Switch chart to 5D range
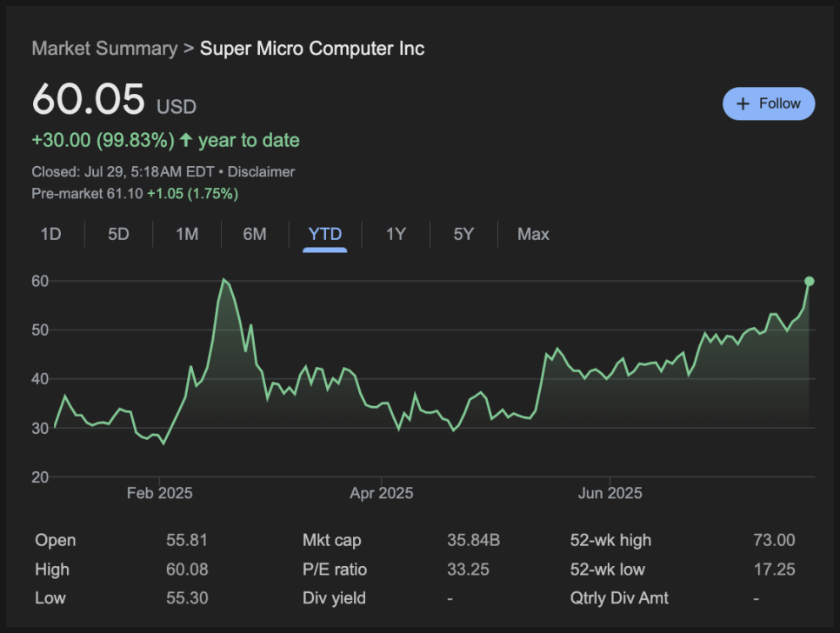840x633 pixels. (x=118, y=234)
